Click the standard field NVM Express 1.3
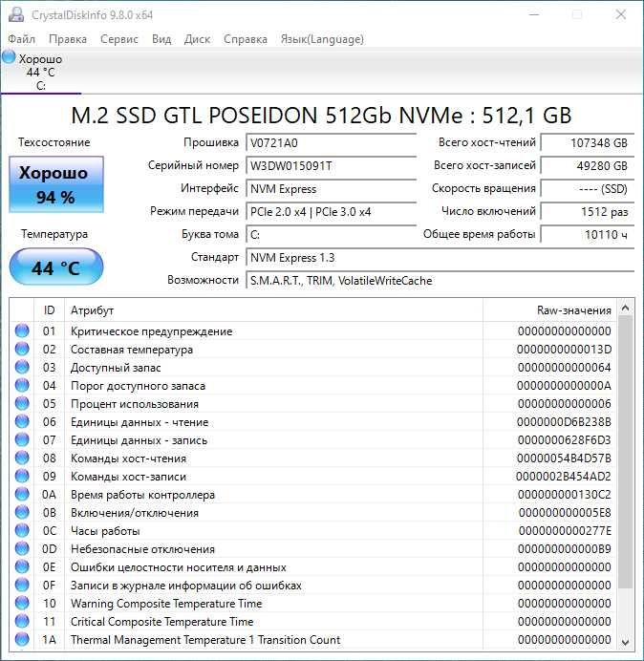The height and width of the screenshot is (661, 644). [440, 257]
